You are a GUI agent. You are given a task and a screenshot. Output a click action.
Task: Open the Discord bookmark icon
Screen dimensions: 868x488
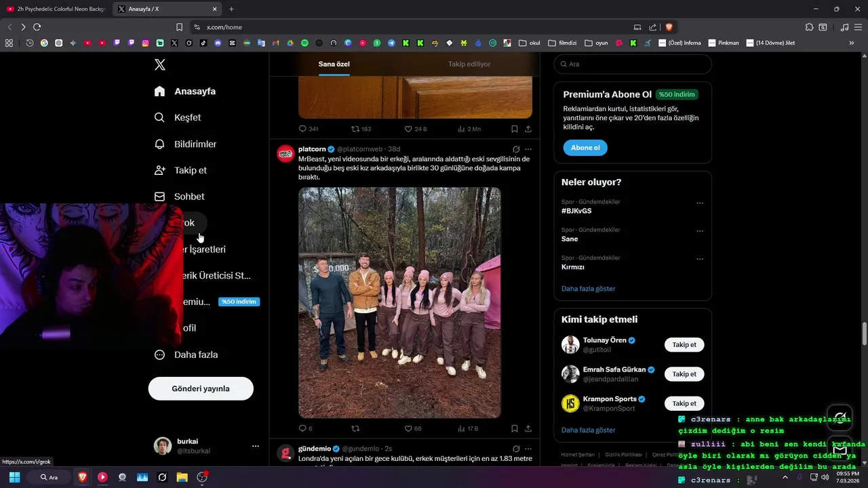pos(218,43)
